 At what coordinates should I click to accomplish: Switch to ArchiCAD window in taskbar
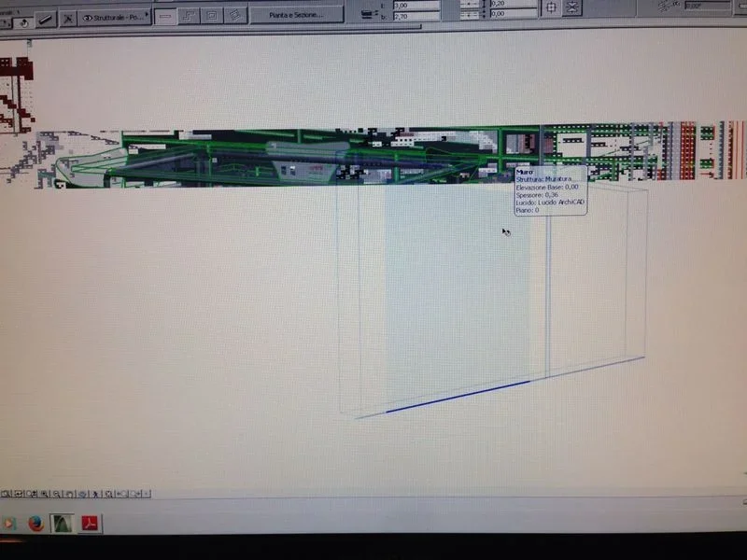(63, 523)
